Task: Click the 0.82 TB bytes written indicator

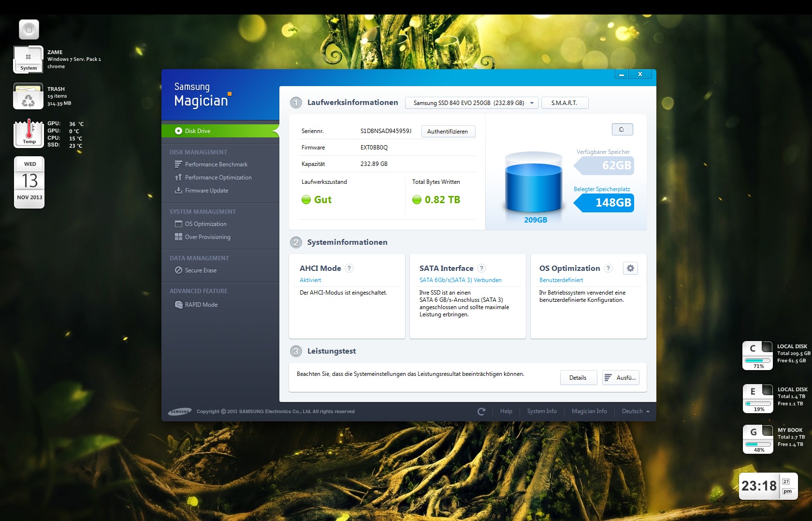Action: 436,200
